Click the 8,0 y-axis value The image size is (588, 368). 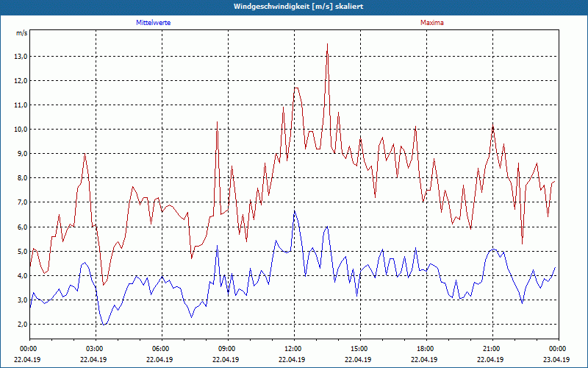click(22, 178)
